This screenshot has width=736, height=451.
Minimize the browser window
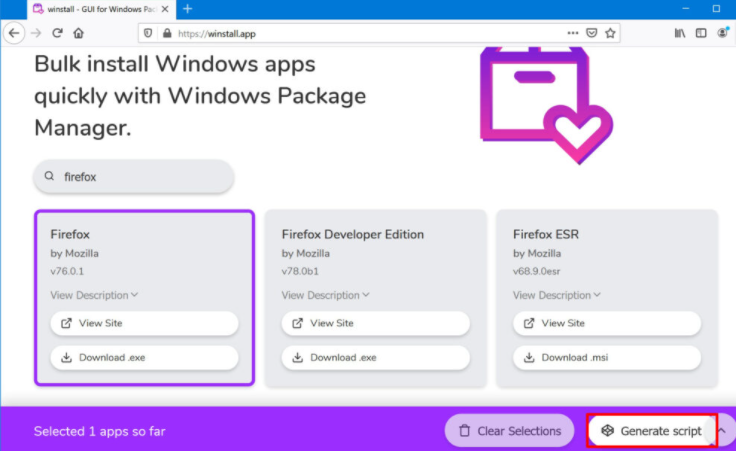coord(686,9)
